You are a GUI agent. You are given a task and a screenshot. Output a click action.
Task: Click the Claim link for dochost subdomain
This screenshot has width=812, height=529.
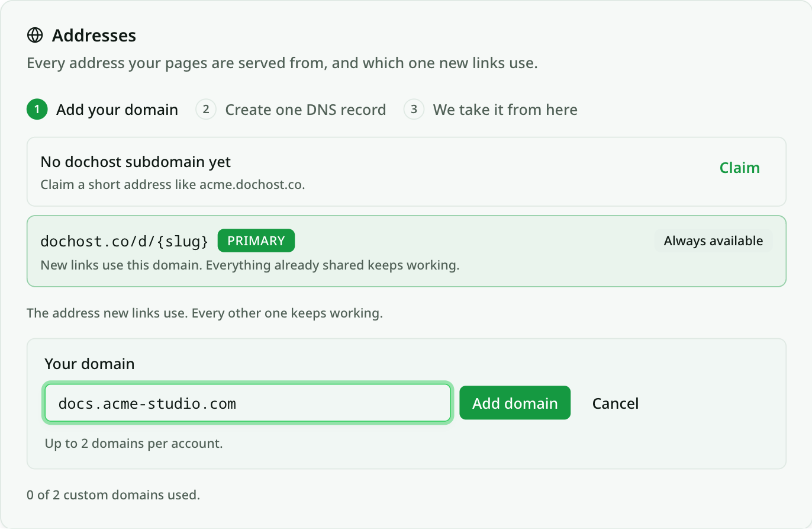(739, 168)
